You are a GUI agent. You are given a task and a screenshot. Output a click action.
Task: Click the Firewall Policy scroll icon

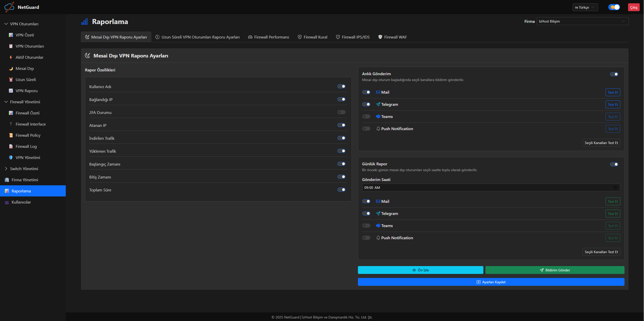tap(11, 135)
